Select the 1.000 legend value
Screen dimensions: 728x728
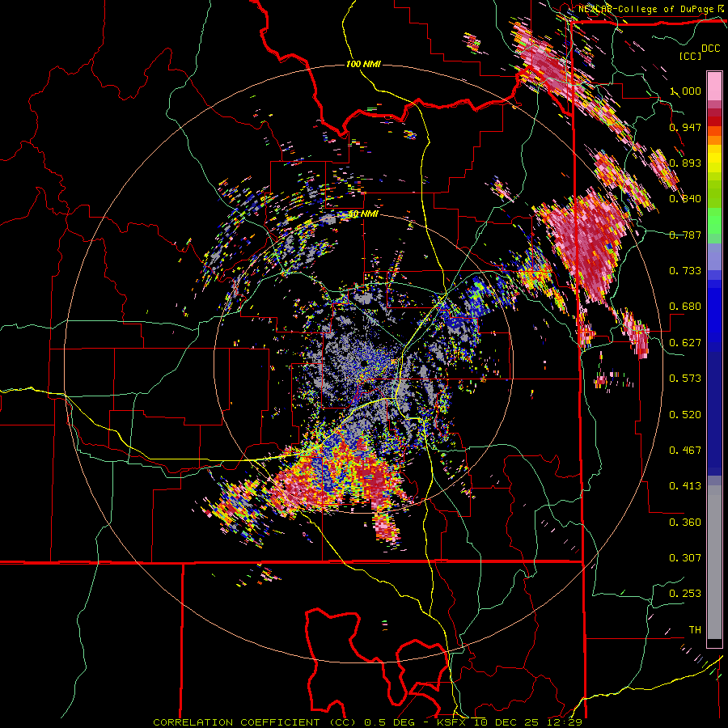[x=685, y=91]
